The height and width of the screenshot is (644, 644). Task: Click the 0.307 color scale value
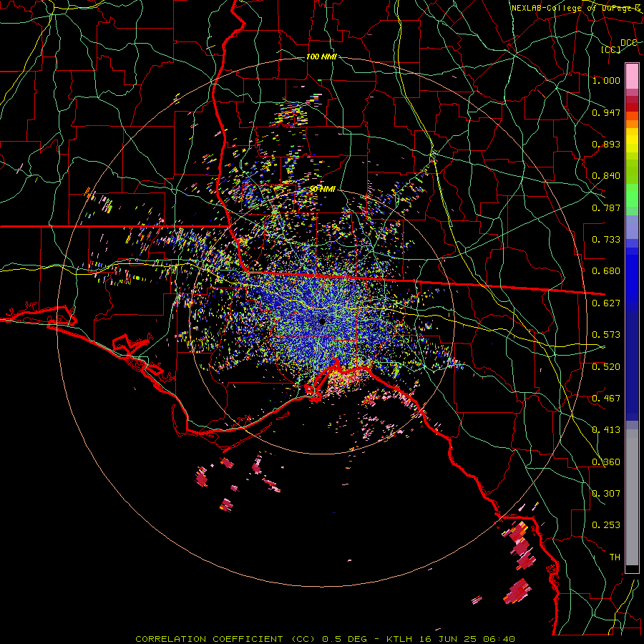click(x=606, y=494)
